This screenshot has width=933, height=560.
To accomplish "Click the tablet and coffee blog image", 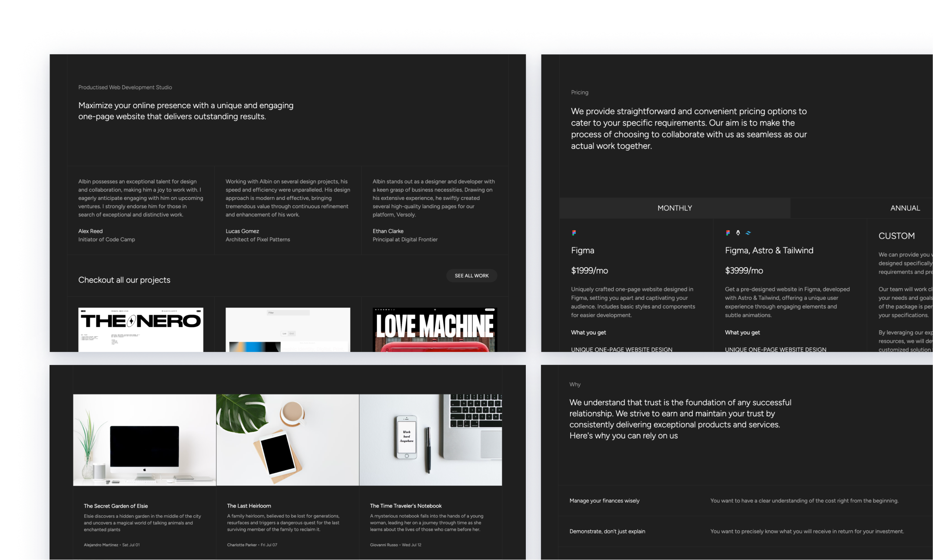I will pyautogui.click(x=287, y=440).
